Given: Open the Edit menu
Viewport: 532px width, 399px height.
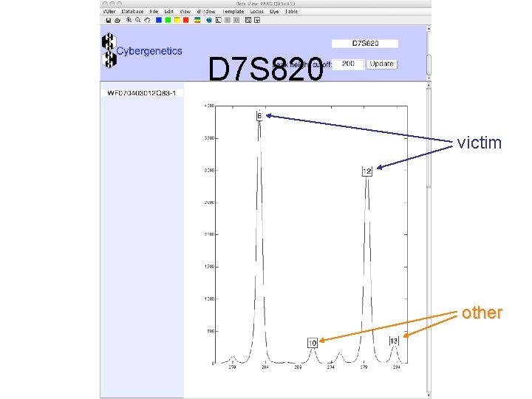Looking at the screenshot, I should click(x=168, y=12).
